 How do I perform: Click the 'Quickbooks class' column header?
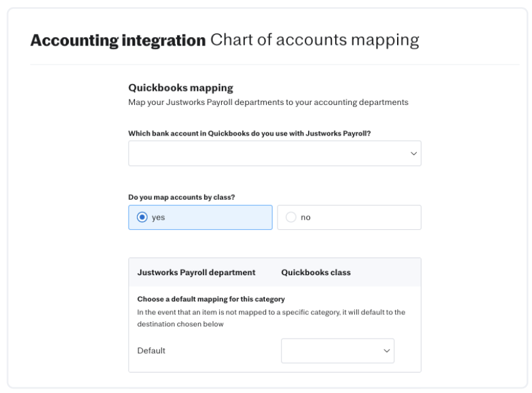[315, 271]
